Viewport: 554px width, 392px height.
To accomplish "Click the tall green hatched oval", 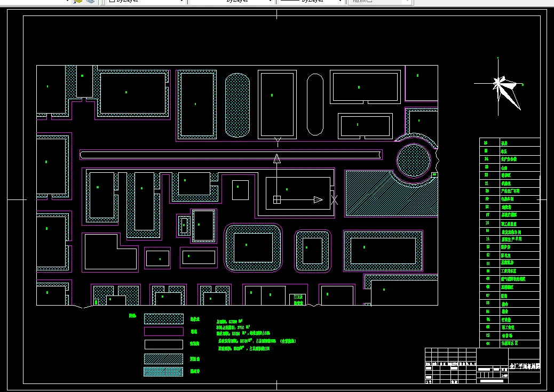I will coord(238,105).
